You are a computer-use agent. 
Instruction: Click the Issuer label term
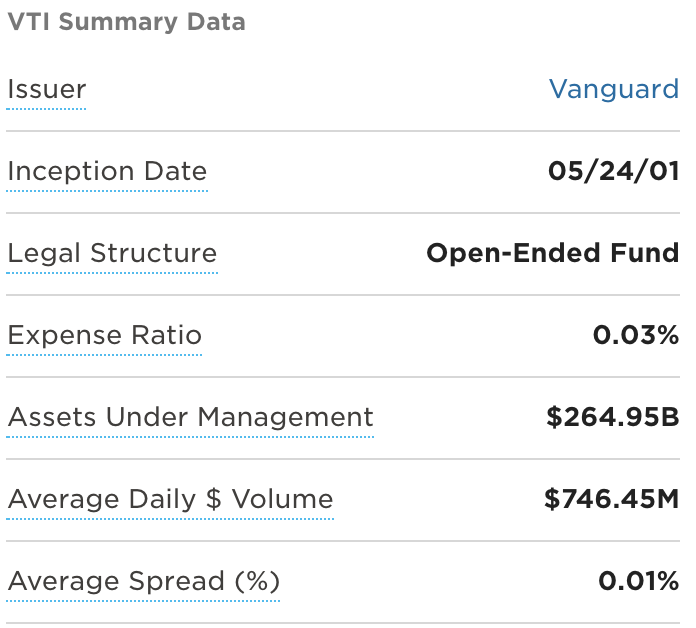(47, 90)
